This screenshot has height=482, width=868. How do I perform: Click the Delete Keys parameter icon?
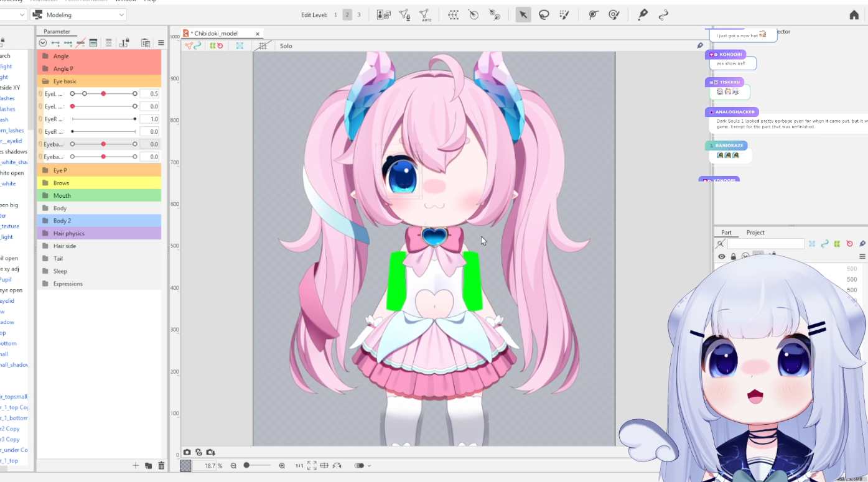[x=80, y=43]
